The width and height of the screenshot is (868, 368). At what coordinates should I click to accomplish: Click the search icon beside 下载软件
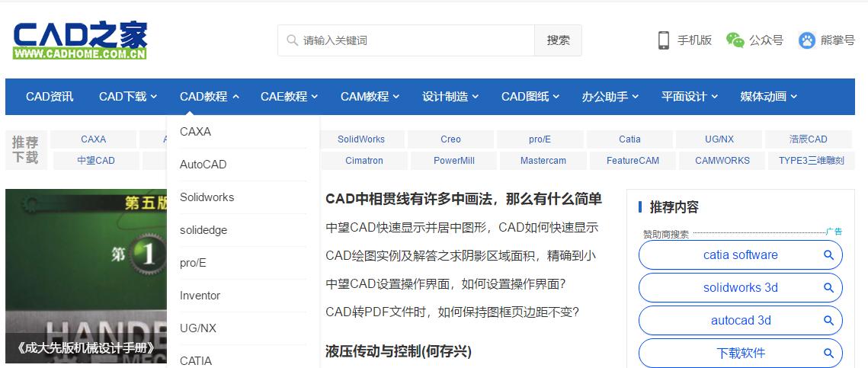click(828, 353)
